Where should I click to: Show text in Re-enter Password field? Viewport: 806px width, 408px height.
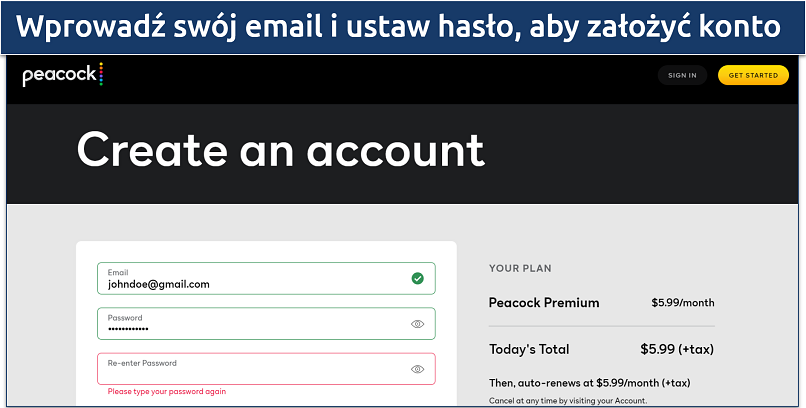click(x=417, y=369)
